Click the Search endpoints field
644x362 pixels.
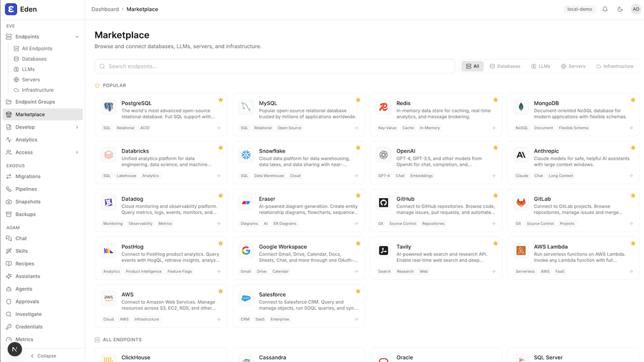(x=275, y=66)
